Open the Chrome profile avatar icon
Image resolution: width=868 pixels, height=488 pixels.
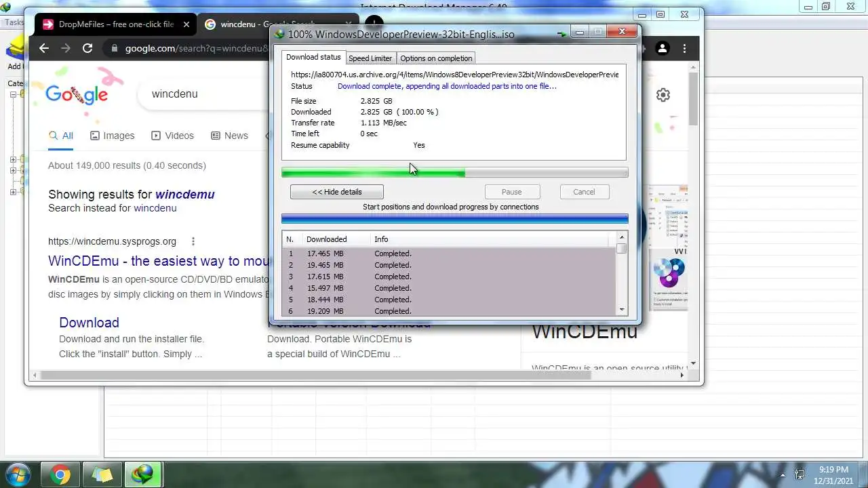point(663,48)
